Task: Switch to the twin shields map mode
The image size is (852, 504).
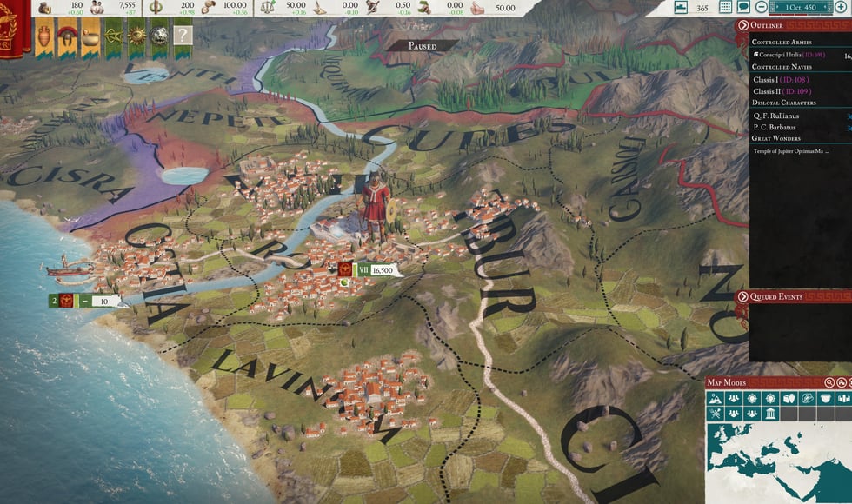Action: coord(789,399)
